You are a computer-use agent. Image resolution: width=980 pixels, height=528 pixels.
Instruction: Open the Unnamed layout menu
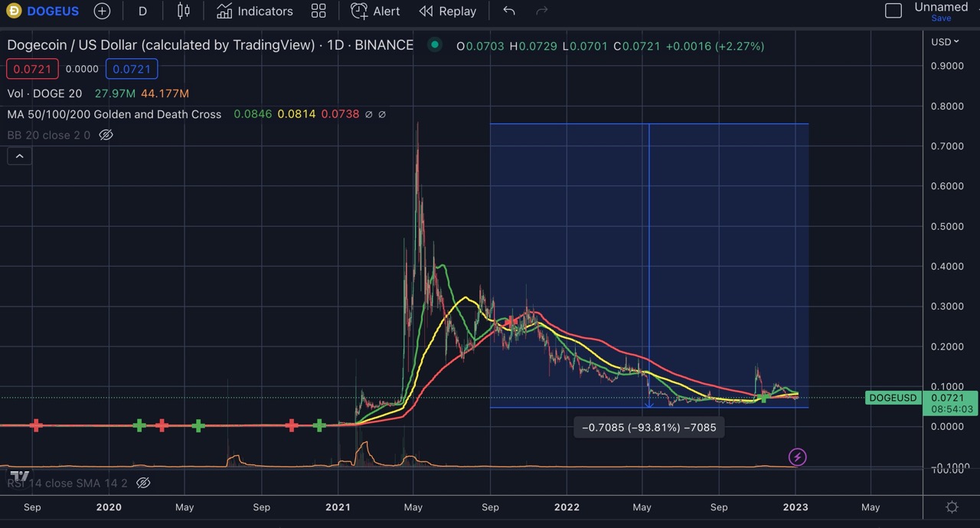(x=941, y=7)
